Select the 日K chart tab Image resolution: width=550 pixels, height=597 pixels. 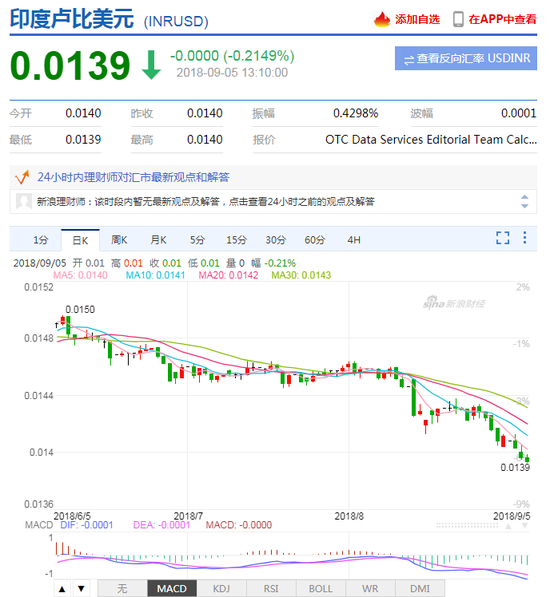point(80,240)
